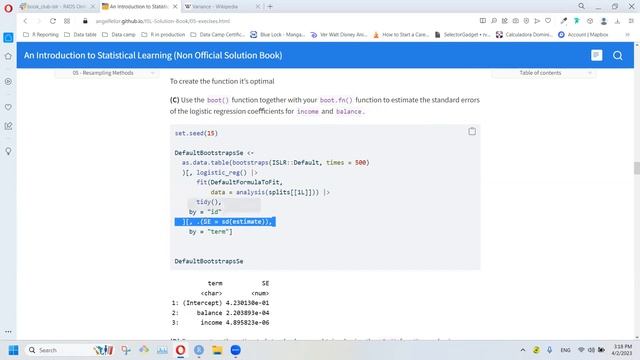Open the downloads icon in toolbar
This screenshot has height=360, width=640.
(x=617, y=21)
